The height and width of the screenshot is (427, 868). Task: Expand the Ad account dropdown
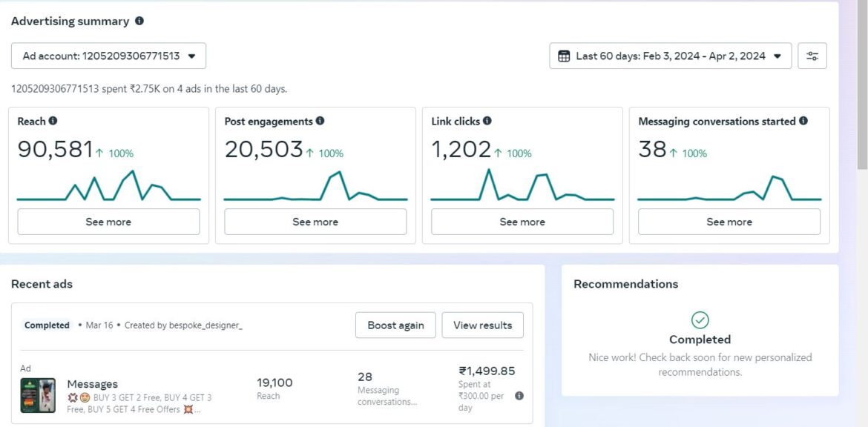108,56
